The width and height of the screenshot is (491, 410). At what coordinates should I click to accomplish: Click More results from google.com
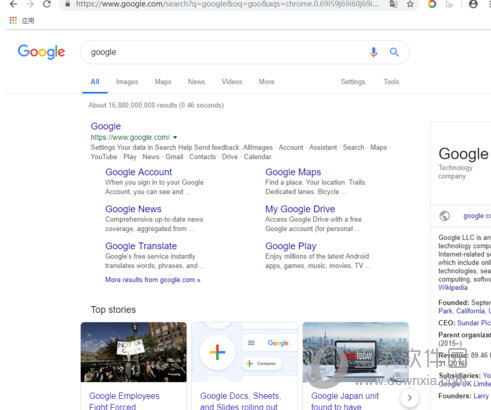tap(153, 280)
